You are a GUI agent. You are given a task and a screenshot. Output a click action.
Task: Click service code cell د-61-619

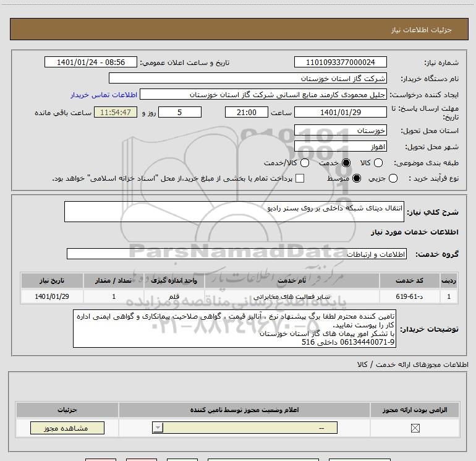click(x=409, y=296)
